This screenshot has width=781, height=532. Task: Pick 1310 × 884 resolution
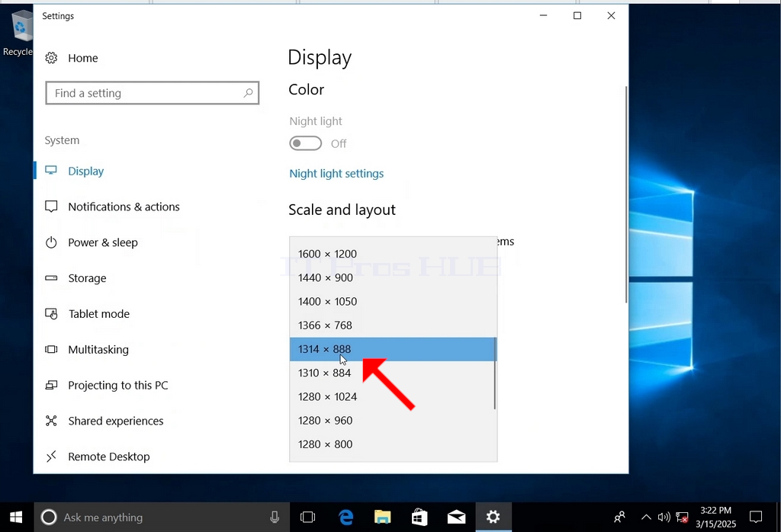coord(393,373)
